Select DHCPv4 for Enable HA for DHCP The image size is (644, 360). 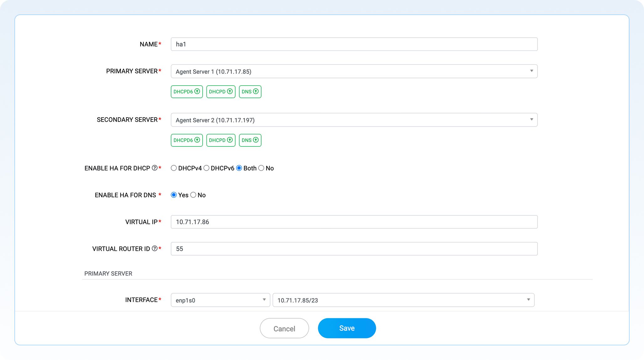pyautogui.click(x=174, y=168)
